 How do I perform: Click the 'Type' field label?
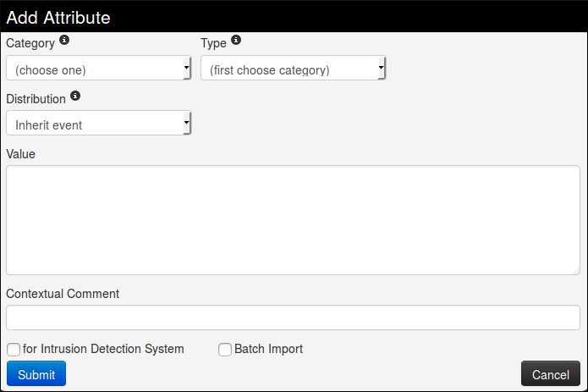pos(213,42)
